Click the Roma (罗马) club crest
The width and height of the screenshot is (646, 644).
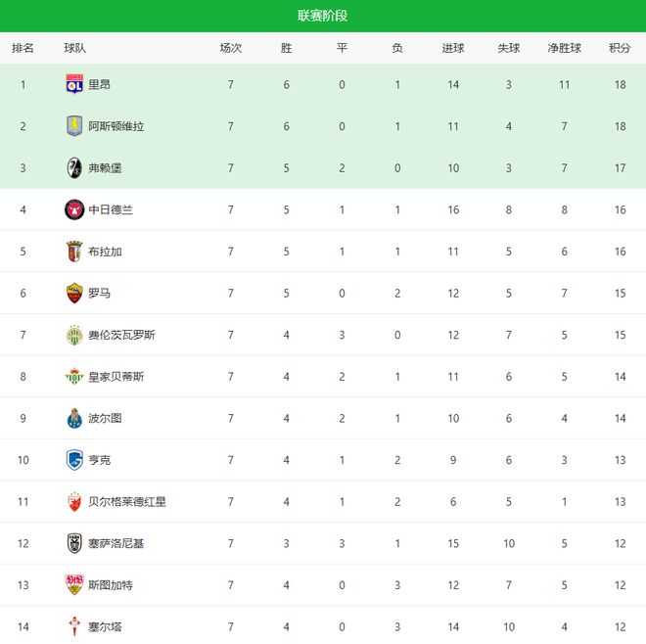pyautogui.click(x=73, y=293)
